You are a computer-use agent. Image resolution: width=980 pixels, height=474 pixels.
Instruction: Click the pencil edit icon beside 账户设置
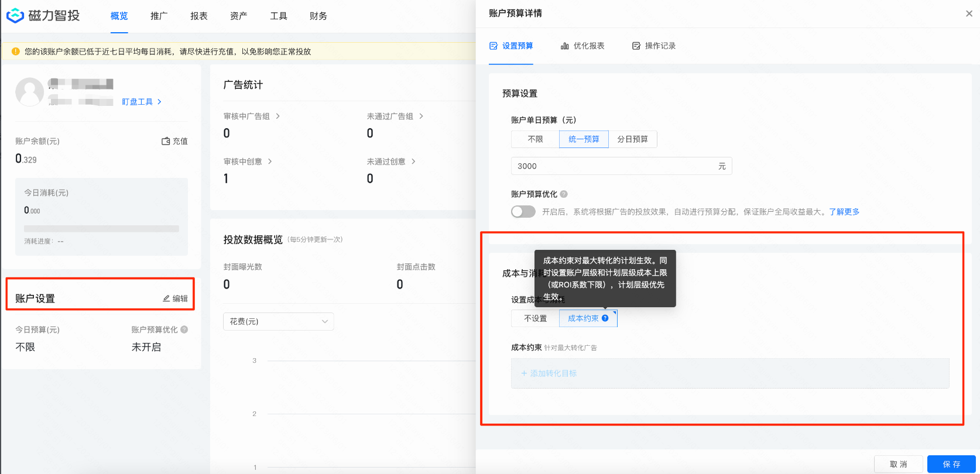coord(166,298)
